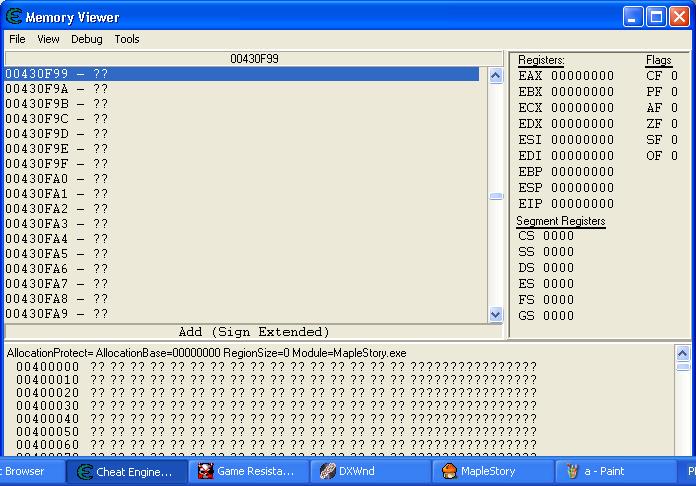This screenshot has width=696, height=486.
Task: Select hex row at address 00400020
Action: click(x=276, y=393)
